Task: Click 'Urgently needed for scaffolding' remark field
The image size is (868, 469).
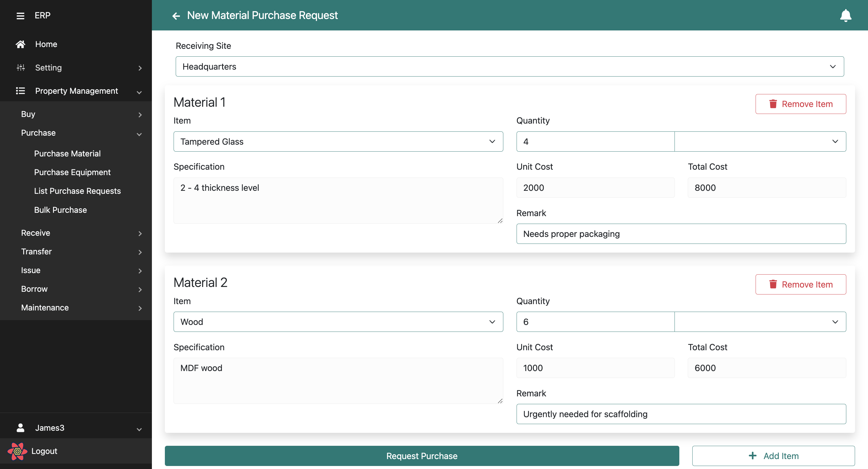Action: [681, 414]
